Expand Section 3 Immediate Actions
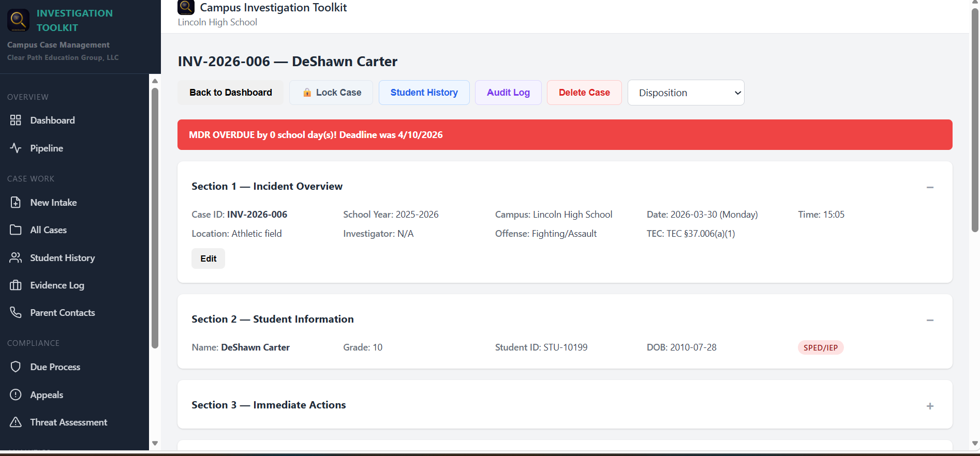 click(x=929, y=406)
